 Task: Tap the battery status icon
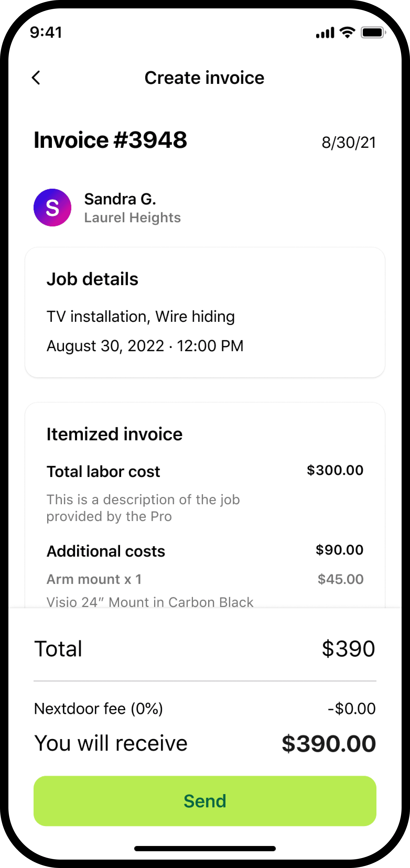[373, 33]
